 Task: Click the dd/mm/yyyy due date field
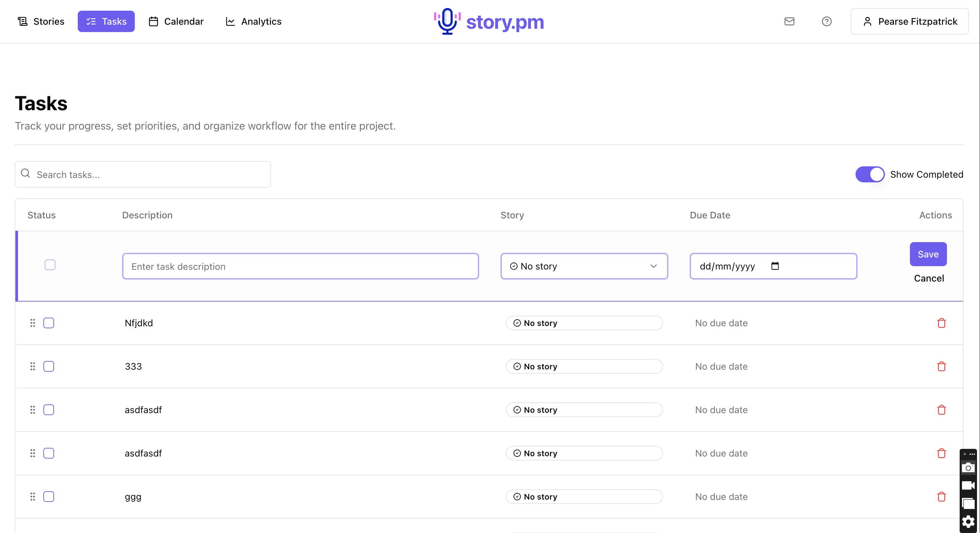[773, 266]
